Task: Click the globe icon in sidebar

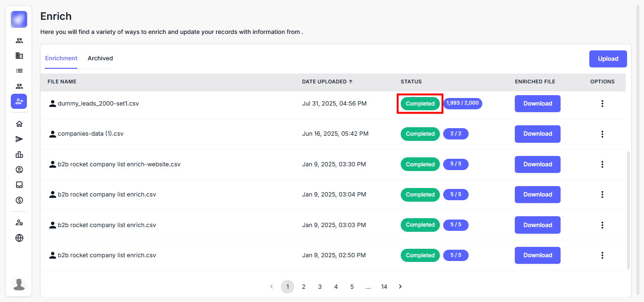Action: click(x=19, y=238)
